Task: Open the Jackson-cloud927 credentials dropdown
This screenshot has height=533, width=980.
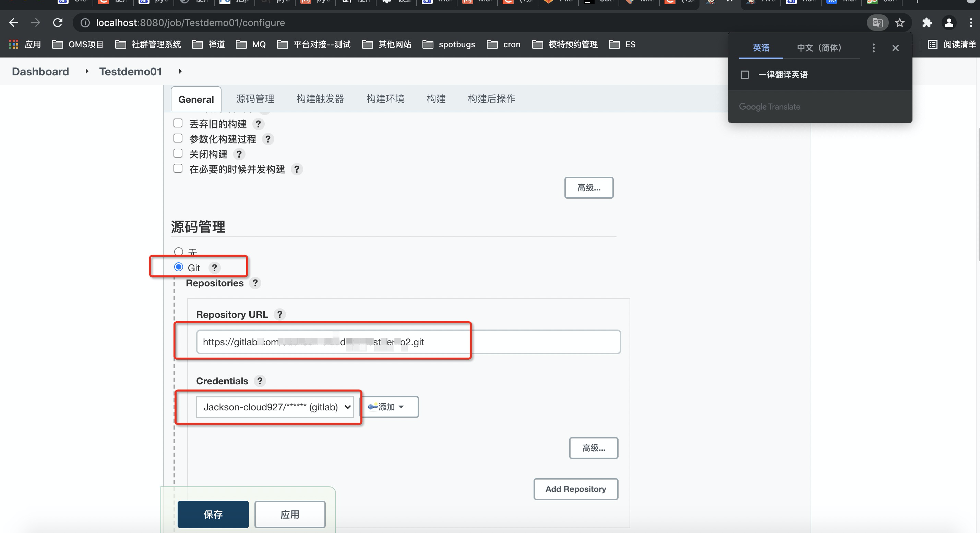Action: coord(275,407)
